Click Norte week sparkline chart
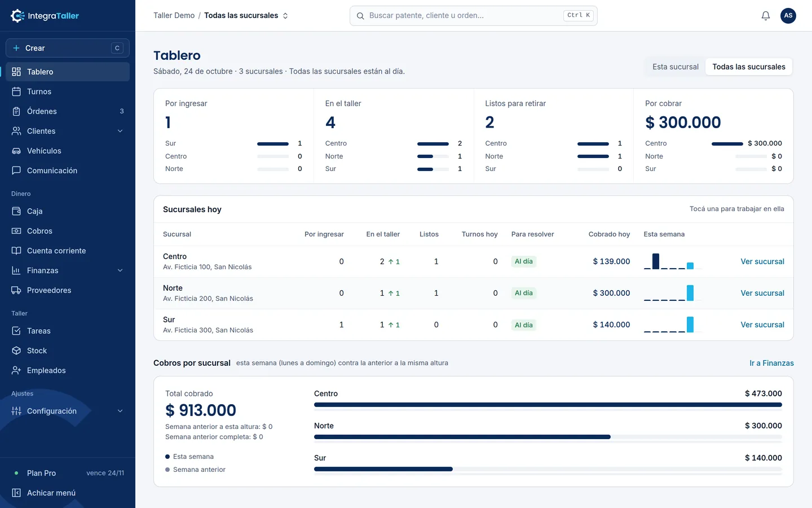Screen dimensions: 812x508 click(x=673, y=293)
